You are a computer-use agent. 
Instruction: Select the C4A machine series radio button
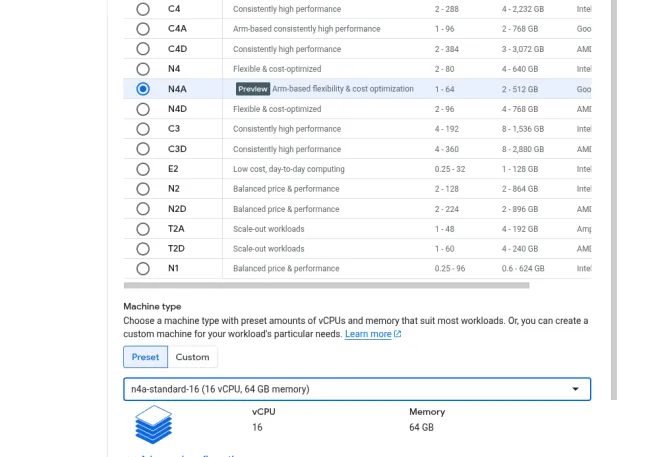(x=143, y=29)
